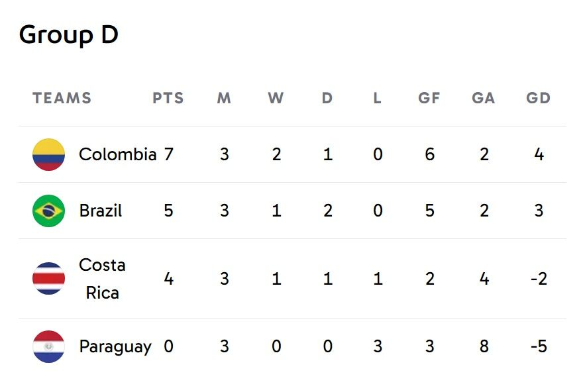The width and height of the screenshot is (585, 392).
Task: Click the PTS column header
Action: (168, 98)
